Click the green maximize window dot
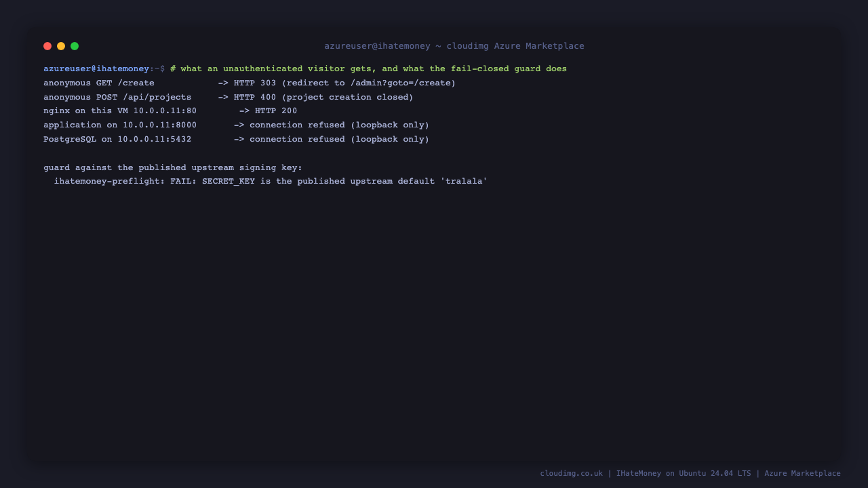The image size is (868, 488). coord(75,46)
